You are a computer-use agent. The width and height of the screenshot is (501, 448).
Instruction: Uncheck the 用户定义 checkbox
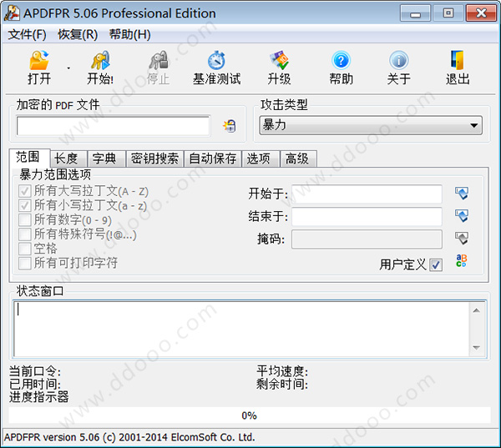(x=436, y=265)
